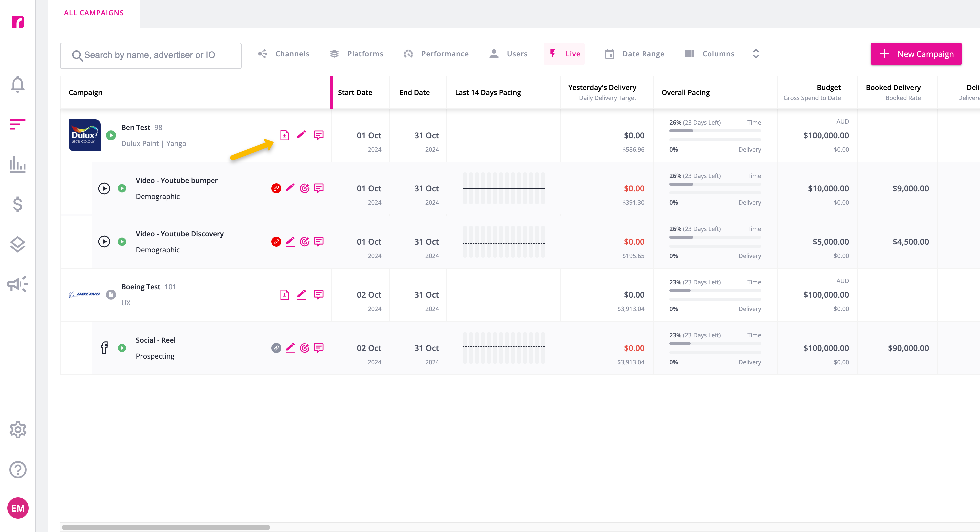Sort by Campaign column header

click(x=85, y=92)
